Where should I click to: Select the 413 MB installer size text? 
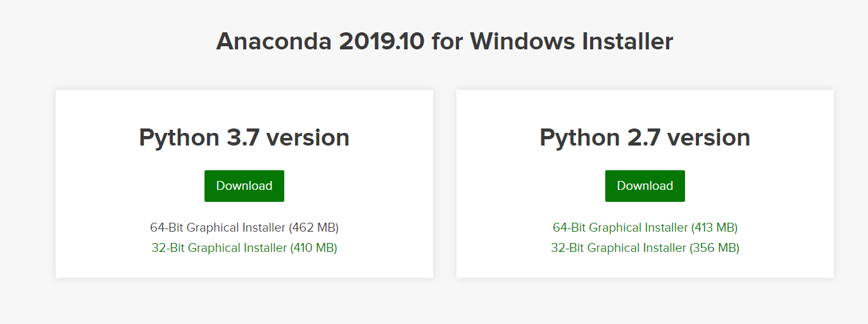[715, 227]
